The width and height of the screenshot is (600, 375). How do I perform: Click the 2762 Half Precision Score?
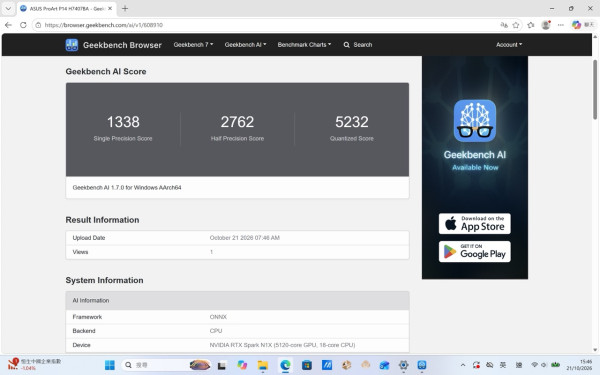coord(237,122)
